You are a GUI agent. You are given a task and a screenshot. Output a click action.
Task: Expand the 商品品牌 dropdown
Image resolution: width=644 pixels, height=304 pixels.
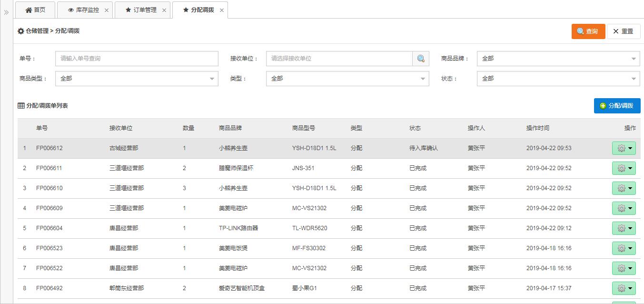click(558, 59)
